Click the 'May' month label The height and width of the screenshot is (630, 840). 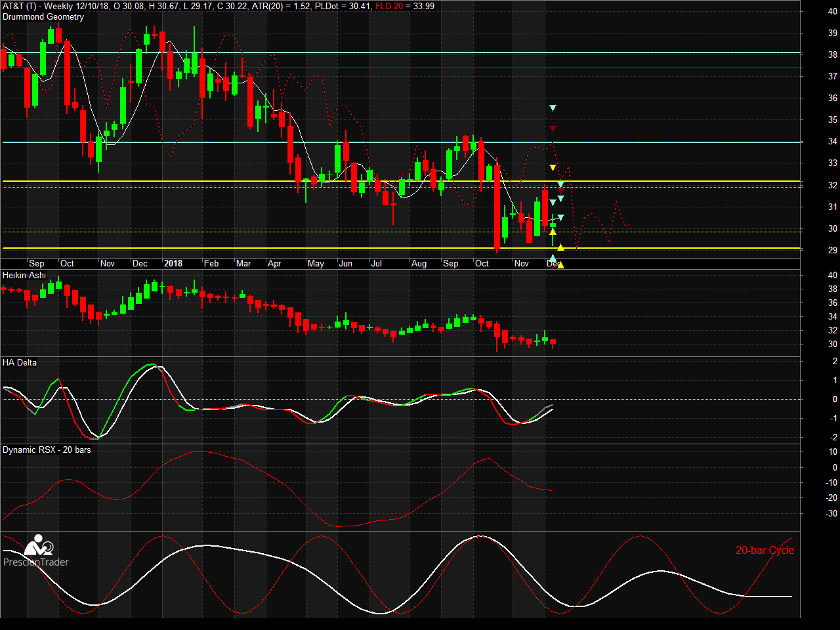click(316, 263)
